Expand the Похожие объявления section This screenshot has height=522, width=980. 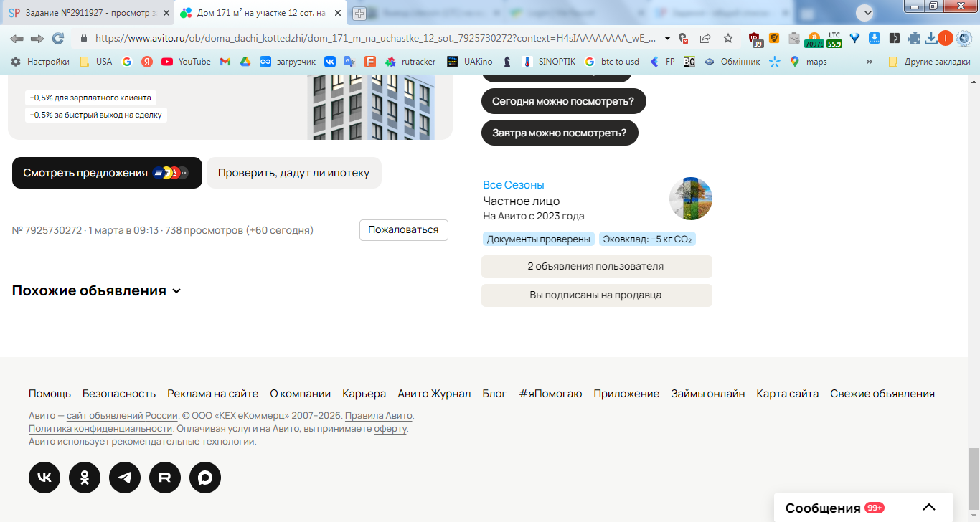(97, 290)
